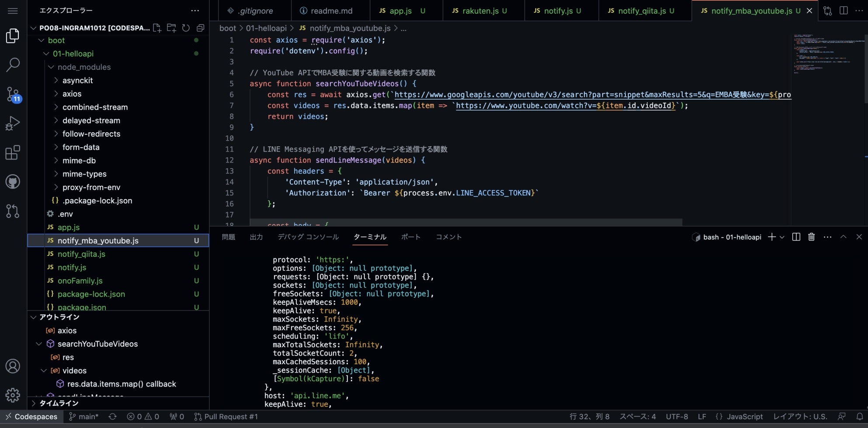Create a new terminal with plus icon

click(772, 237)
